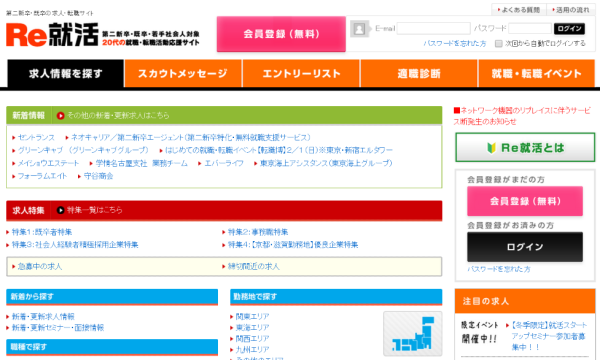Open 新着・更新セミナー・面接情報 link

pos(58,328)
